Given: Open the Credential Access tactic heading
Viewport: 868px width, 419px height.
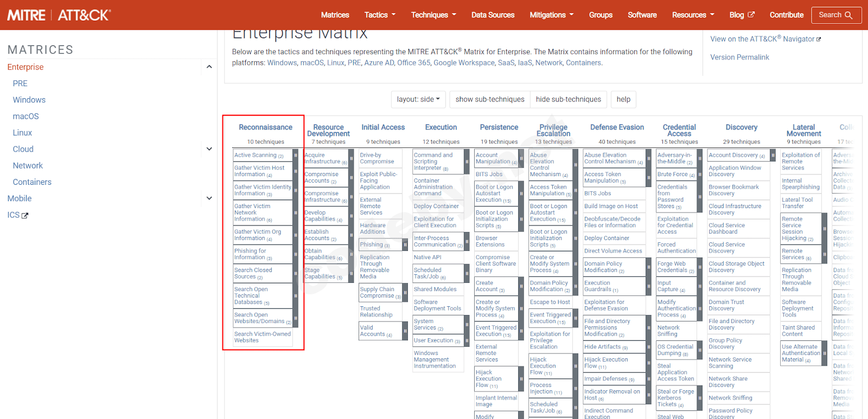Looking at the screenshot, I should tap(679, 131).
